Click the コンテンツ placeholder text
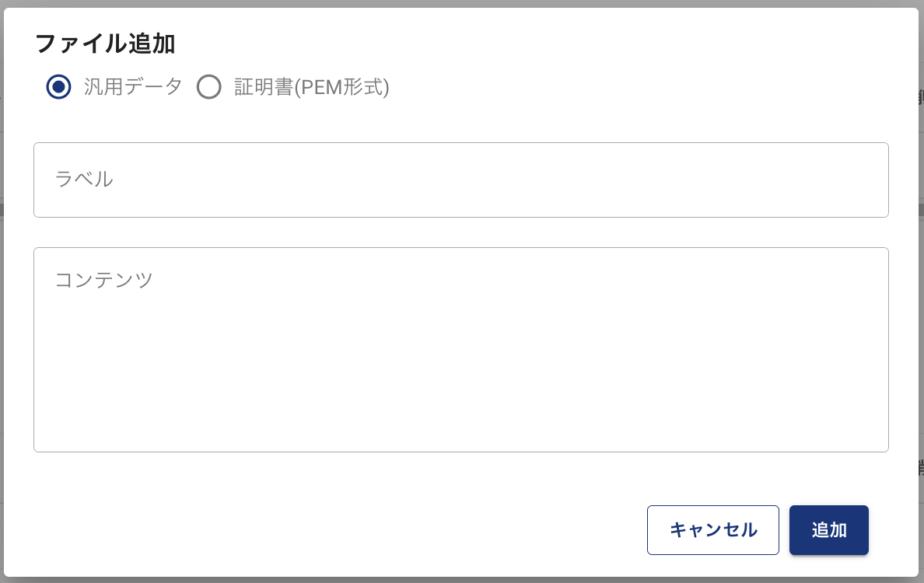The image size is (924, 583). [x=104, y=279]
